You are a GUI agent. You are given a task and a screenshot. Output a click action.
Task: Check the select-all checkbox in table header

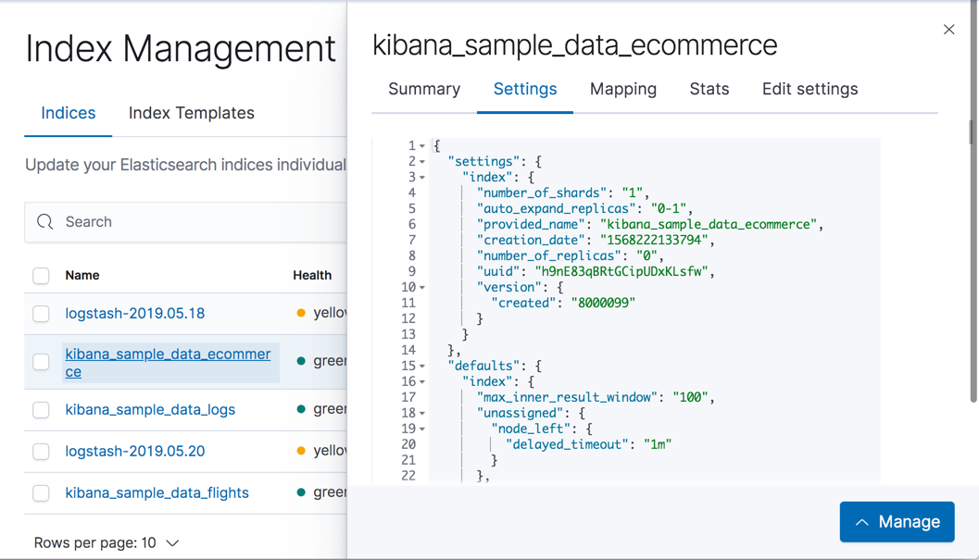point(41,275)
